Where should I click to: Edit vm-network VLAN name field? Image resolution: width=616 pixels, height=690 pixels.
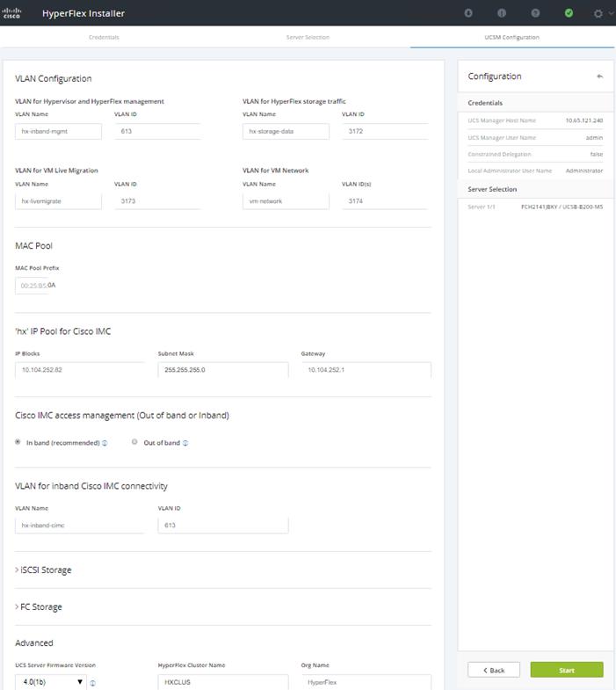[x=286, y=201]
